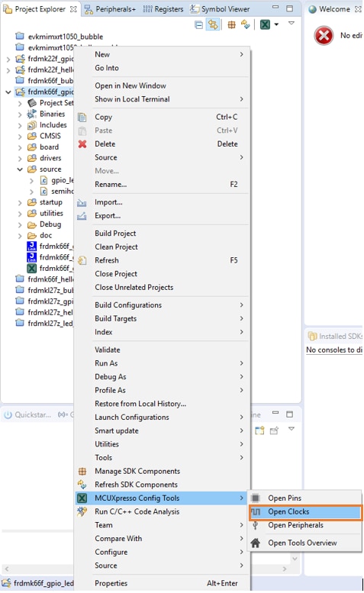The width and height of the screenshot is (364, 593).
Task: Open the Project Explorer View Menu triangle
Action: 291,24
